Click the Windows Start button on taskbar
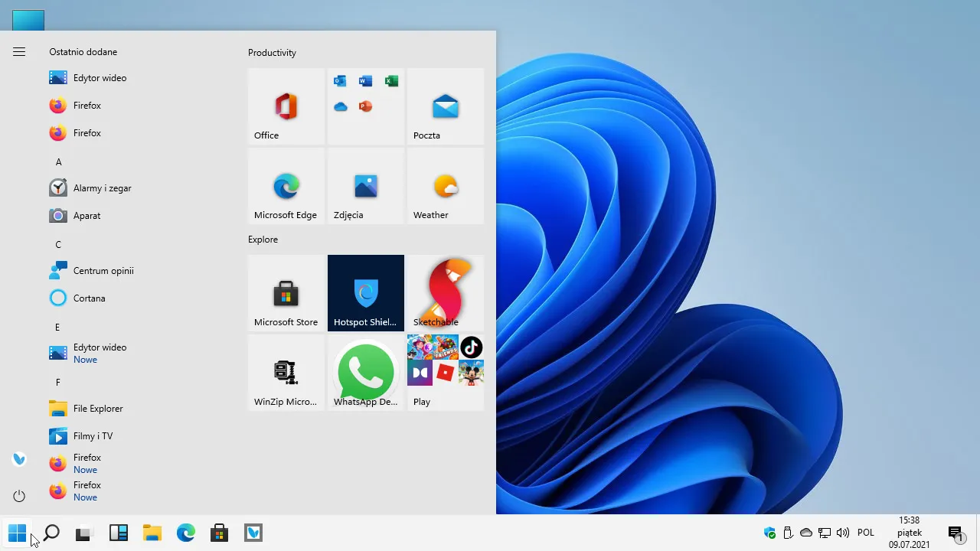 17,533
